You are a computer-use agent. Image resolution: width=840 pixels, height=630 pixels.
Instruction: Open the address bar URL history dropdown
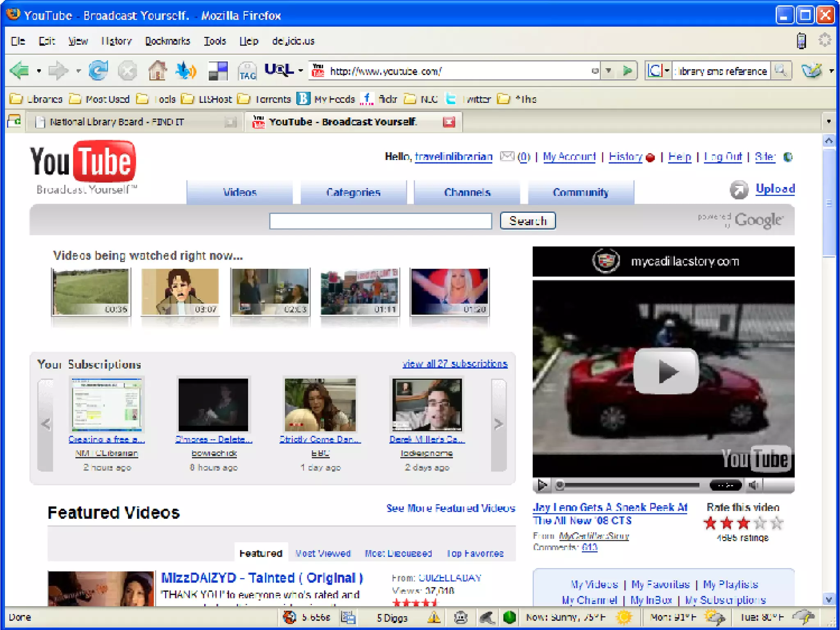click(x=609, y=71)
